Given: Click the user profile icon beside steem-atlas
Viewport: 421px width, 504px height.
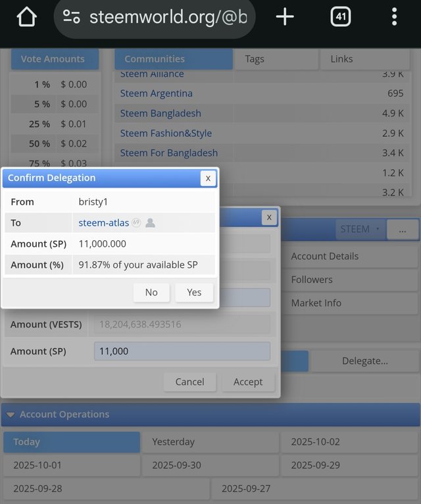Looking at the screenshot, I should point(150,223).
